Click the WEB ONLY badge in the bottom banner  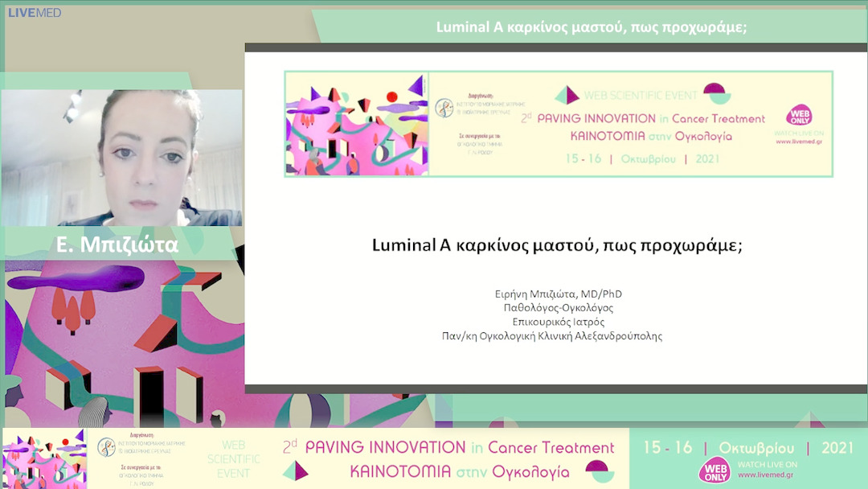[x=715, y=471]
